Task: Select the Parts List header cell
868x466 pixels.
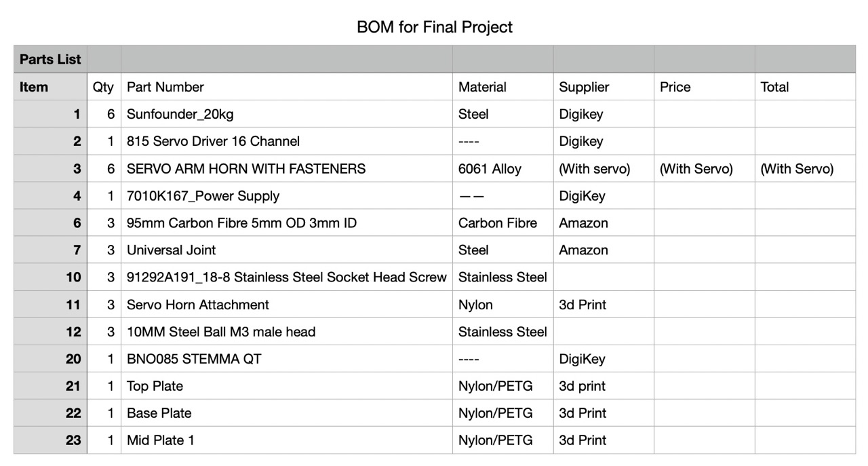Action: click(x=50, y=59)
